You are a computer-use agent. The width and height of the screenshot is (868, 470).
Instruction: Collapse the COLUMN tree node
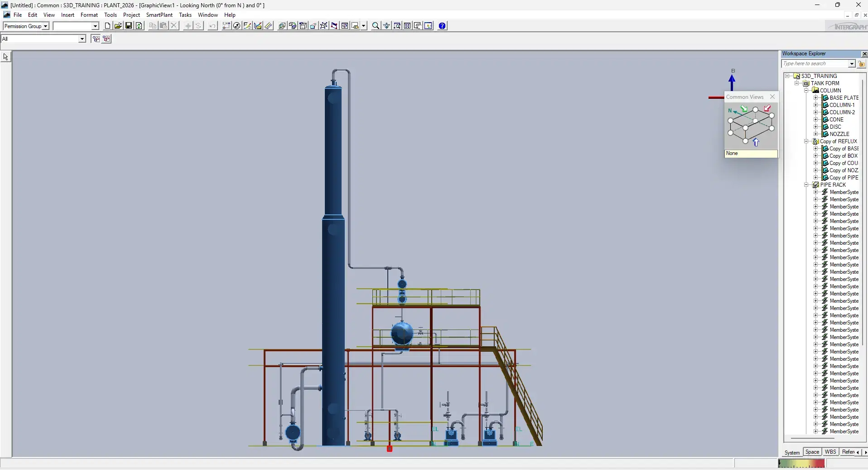(806, 91)
